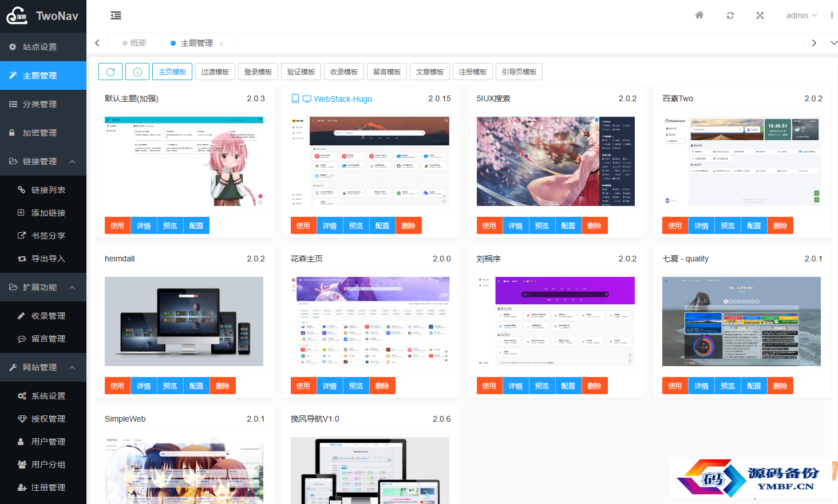Open 站点设置 in the sidebar
Image resolution: width=838 pixels, height=504 pixels.
43,47
